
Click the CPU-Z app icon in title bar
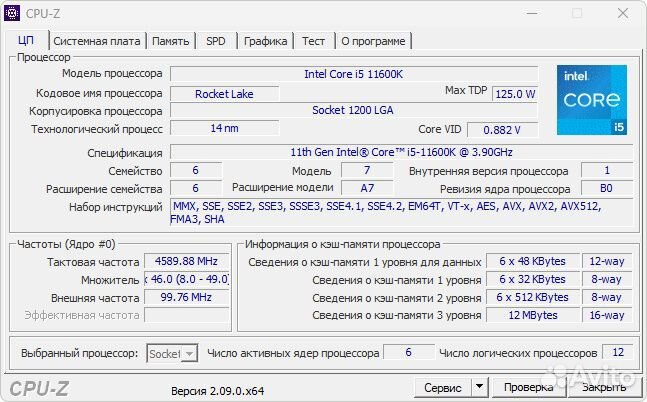click(x=12, y=13)
